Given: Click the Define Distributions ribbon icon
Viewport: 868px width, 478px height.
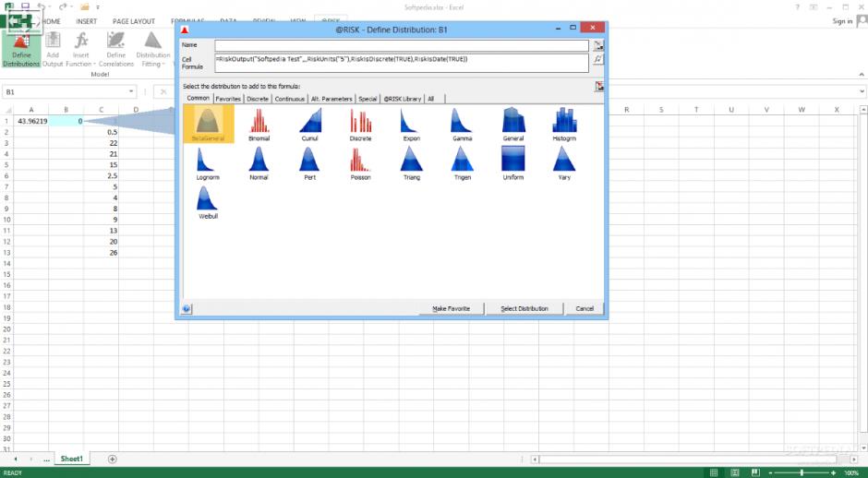Looking at the screenshot, I should tap(21, 51).
